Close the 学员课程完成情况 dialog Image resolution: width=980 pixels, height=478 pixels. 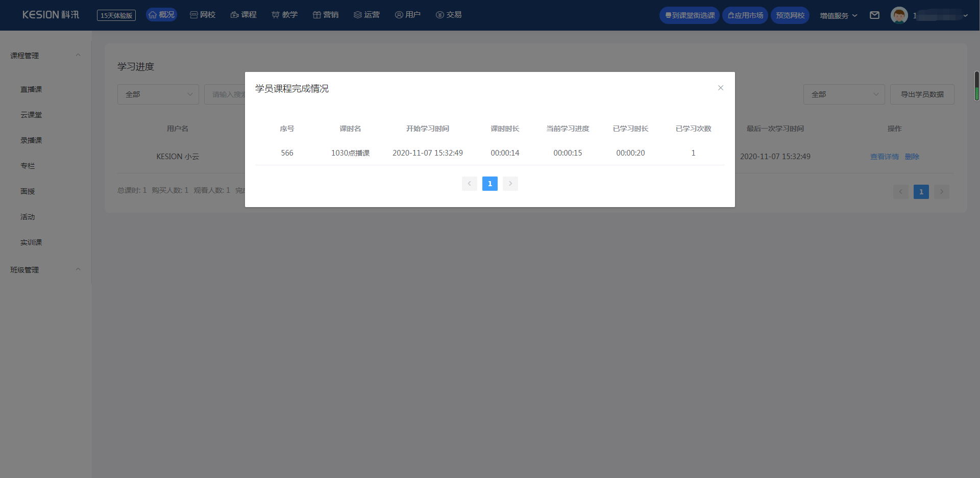[x=720, y=88]
